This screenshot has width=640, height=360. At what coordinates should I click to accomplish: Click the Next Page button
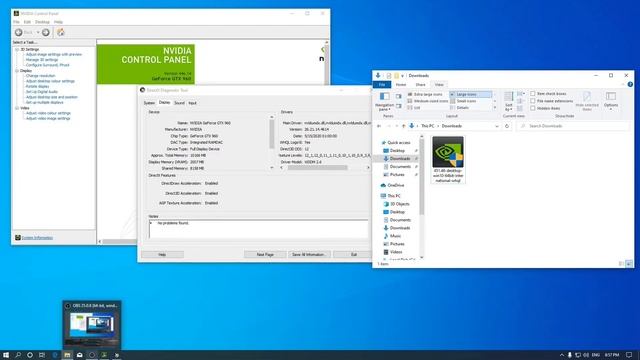click(265, 254)
